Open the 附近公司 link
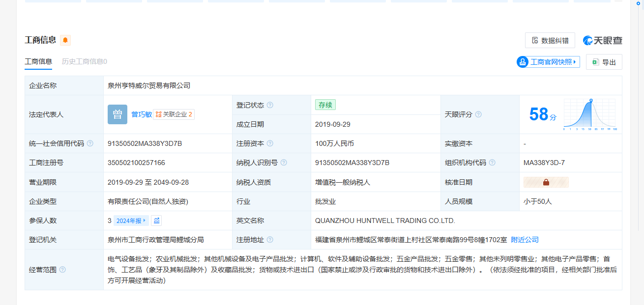This screenshot has height=305, width=644. (525, 240)
